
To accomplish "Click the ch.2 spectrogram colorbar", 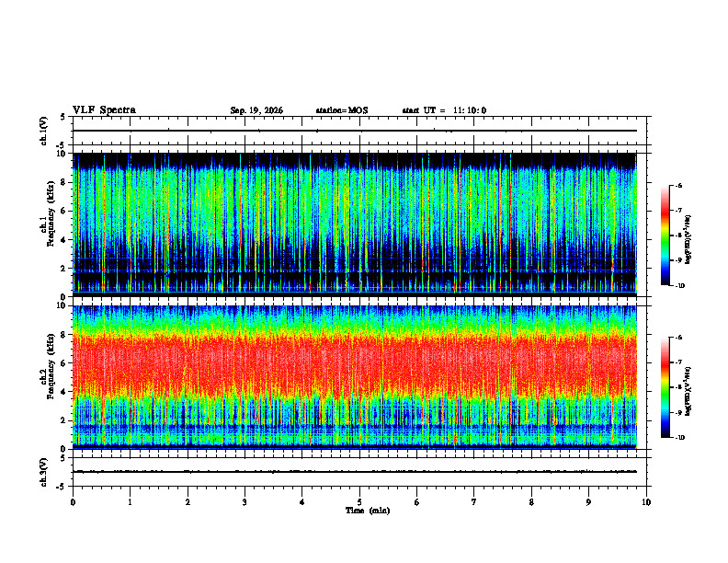I will pos(665,387).
